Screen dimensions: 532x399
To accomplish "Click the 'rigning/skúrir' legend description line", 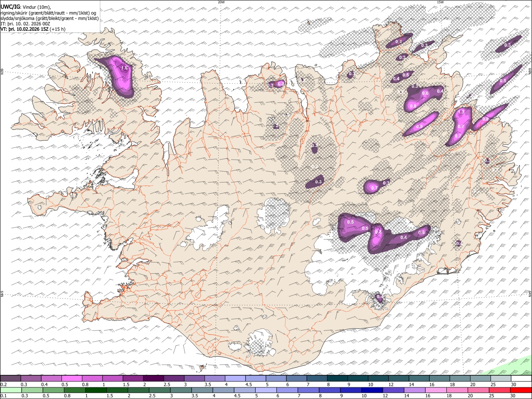I will [48, 12].
